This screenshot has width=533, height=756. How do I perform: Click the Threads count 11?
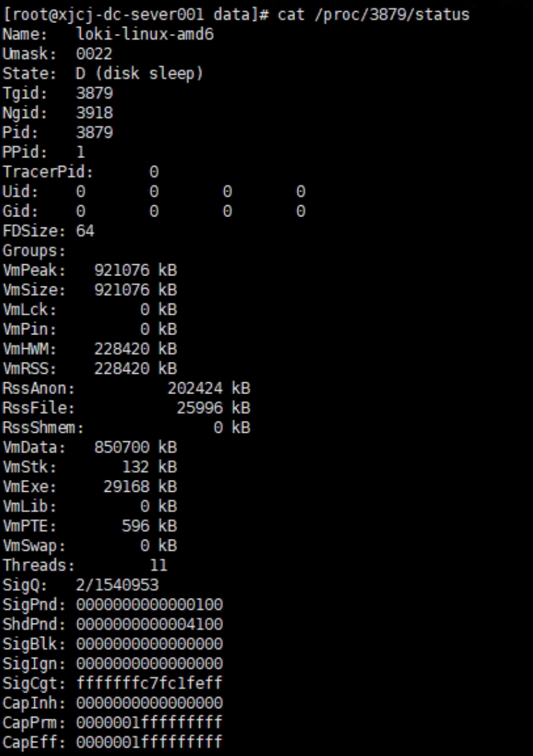click(158, 566)
